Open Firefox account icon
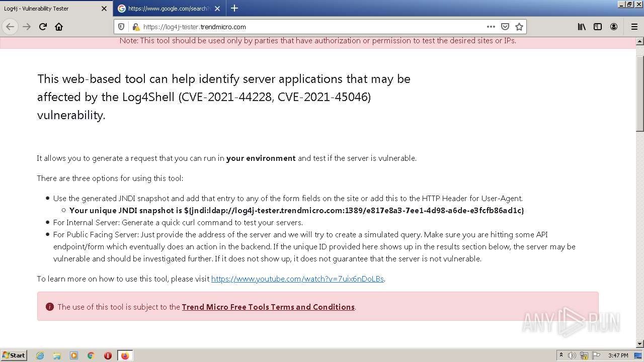Image resolution: width=644 pixels, height=362 pixels. coord(614,27)
